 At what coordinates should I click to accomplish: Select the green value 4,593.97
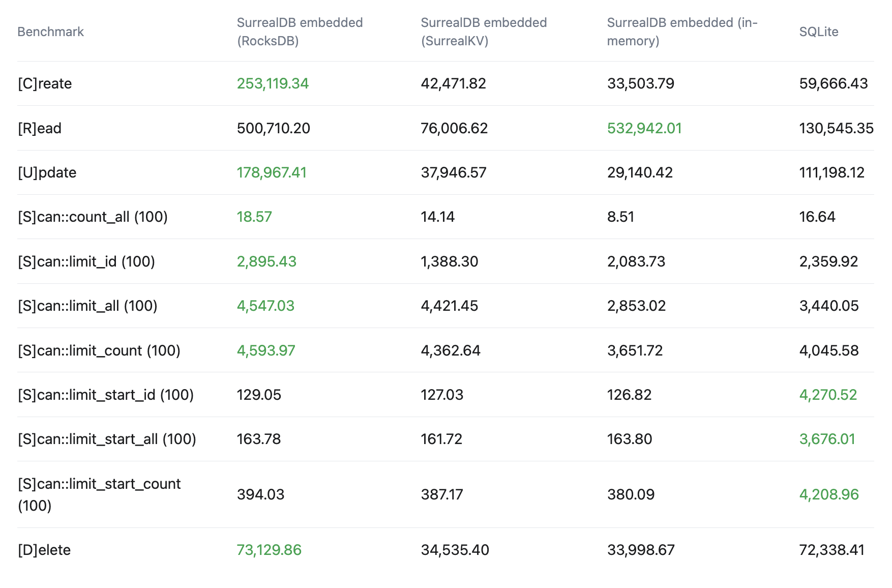(266, 350)
